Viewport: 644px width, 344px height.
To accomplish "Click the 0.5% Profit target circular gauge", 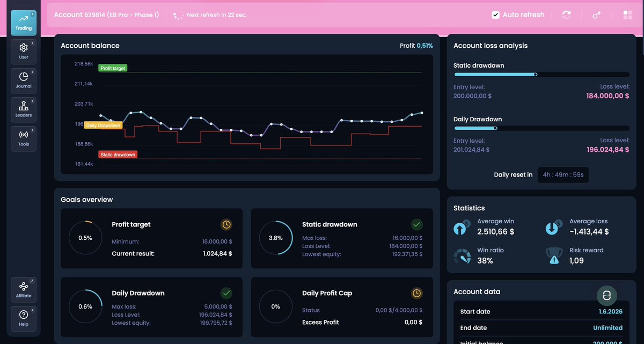I will coord(85,238).
